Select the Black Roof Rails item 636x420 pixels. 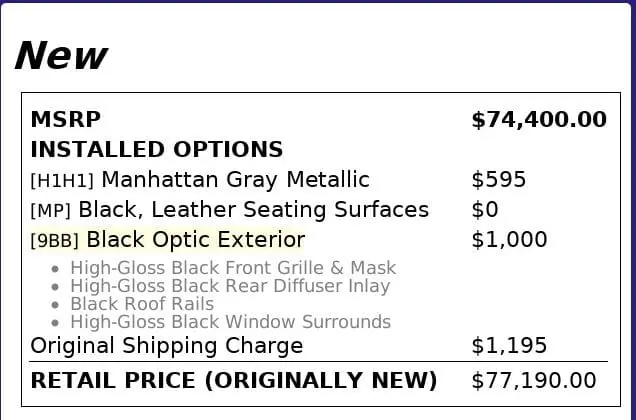tap(142, 304)
